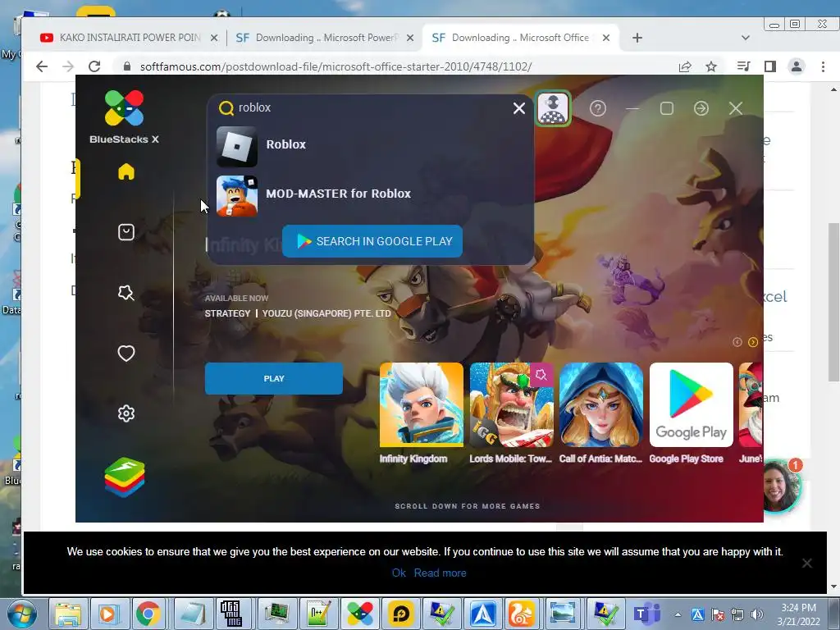Open Chrome media control icon
Image resolution: width=840 pixels, height=630 pixels.
(743, 66)
